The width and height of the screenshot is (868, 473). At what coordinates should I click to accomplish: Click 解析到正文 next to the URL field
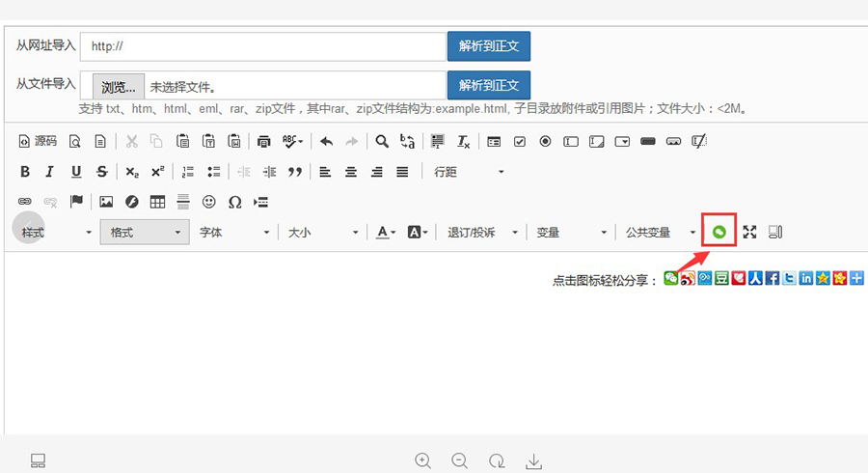point(488,45)
